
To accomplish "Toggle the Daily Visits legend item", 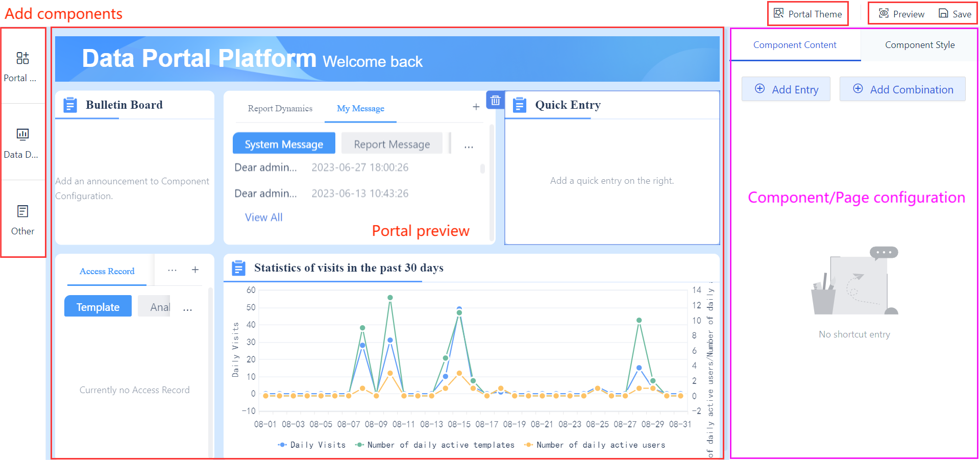I will (312, 445).
